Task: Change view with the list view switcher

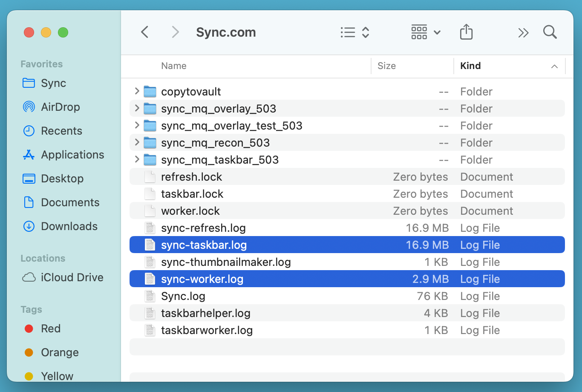Action: [354, 32]
